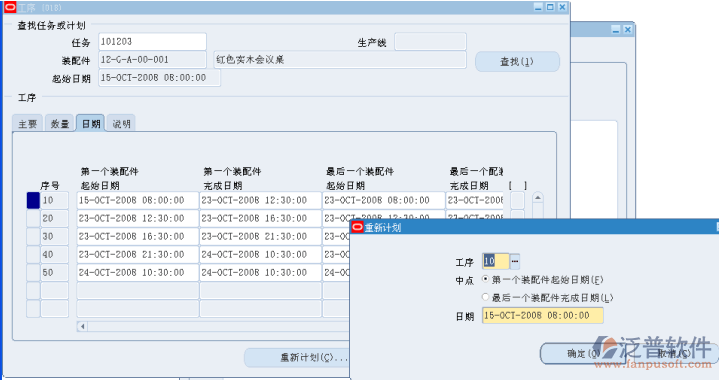The width and height of the screenshot is (722, 380).
Task: Select 第一个装配件起始日期 radio option
Action: pos(485,279)
